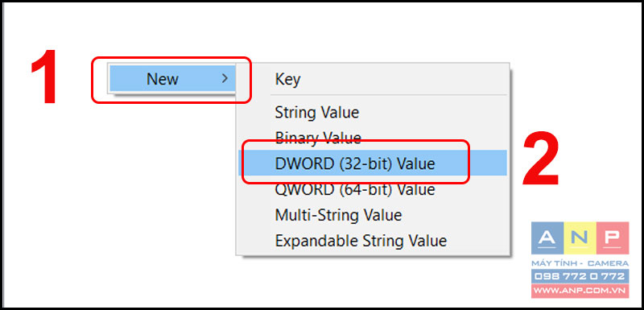Open the WWW.ANP.COM.VN website link
Image resolution: width=644 pixels, height=310 pixels.
pos(580,291)
